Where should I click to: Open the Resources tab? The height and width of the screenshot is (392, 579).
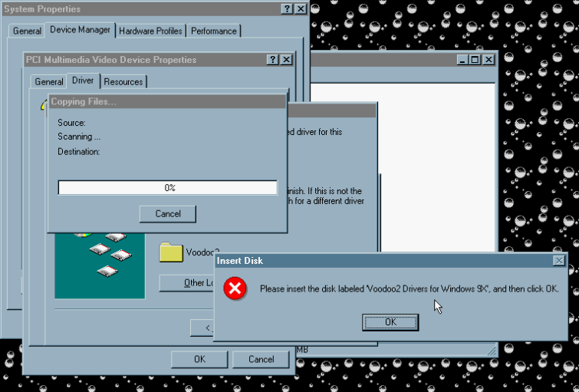pyautogui.click(x=123, y=81)
